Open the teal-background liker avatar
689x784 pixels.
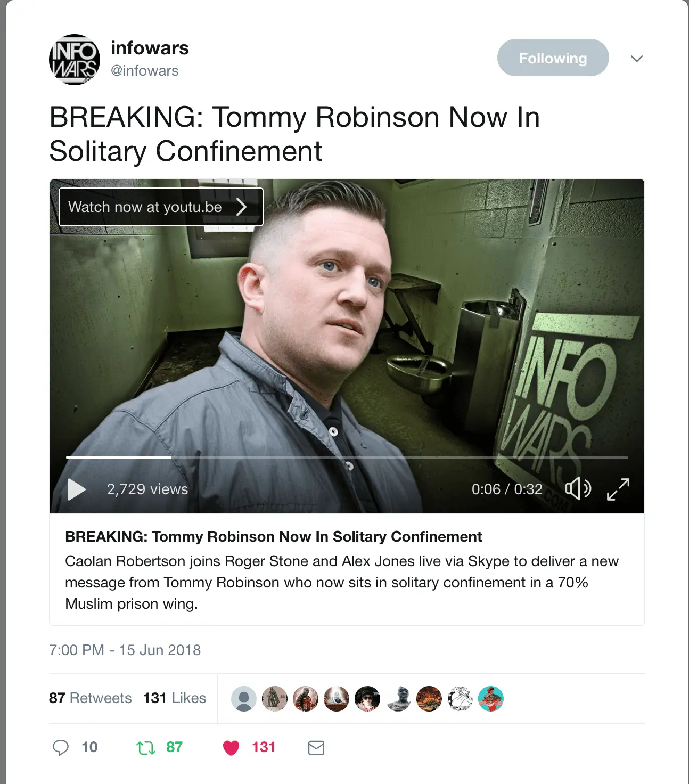coord(491,698)
